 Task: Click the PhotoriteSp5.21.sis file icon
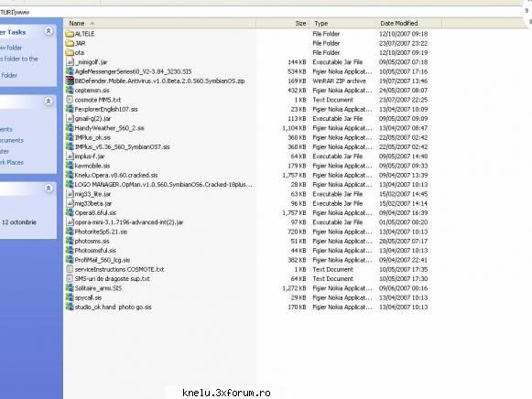[70, 232]
